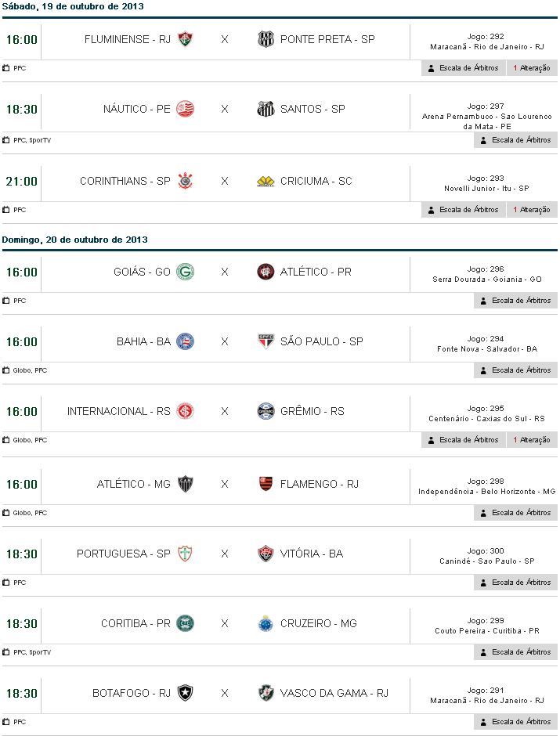Click the Goiás green crest
Viewport: 560px width, 736px height.
(185, 272)
